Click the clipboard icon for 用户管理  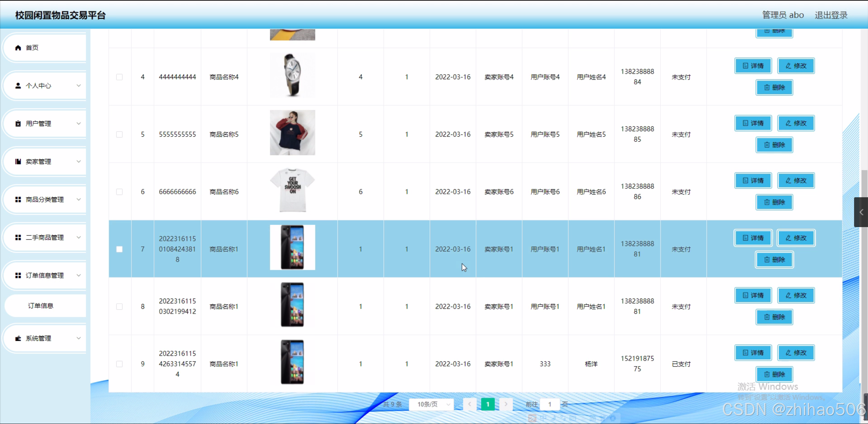tap(18, 124)
